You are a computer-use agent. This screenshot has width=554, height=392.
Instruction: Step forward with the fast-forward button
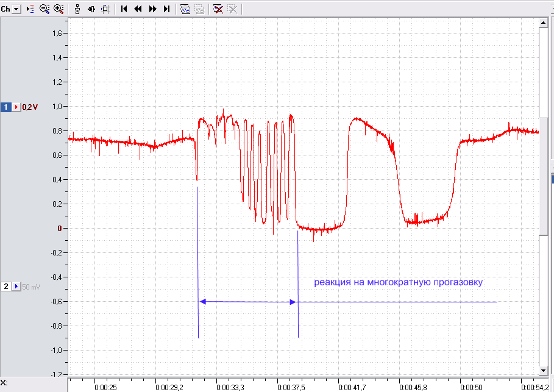[152, 9]
